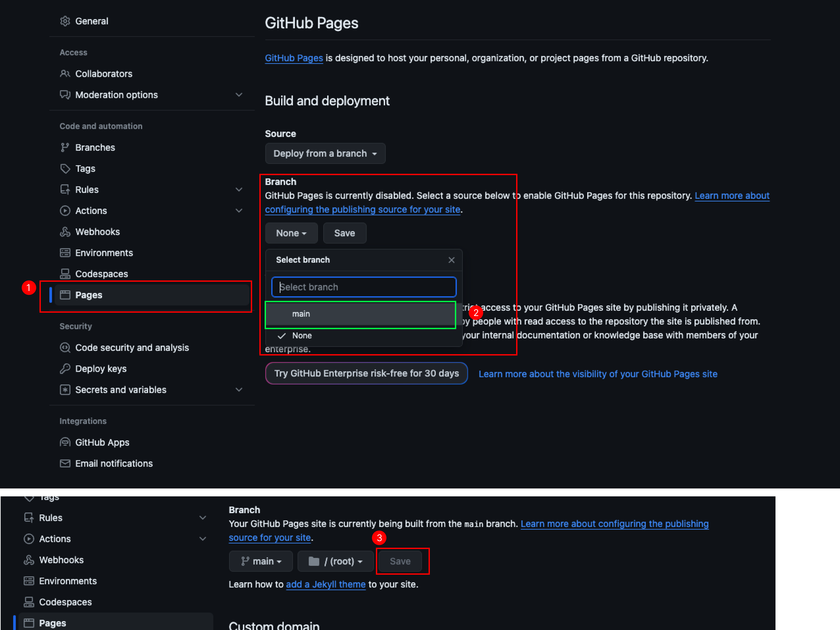Click the Environments server icon in upper sidebar
Screen dimensions: 840x630
[x=65, y=253]
